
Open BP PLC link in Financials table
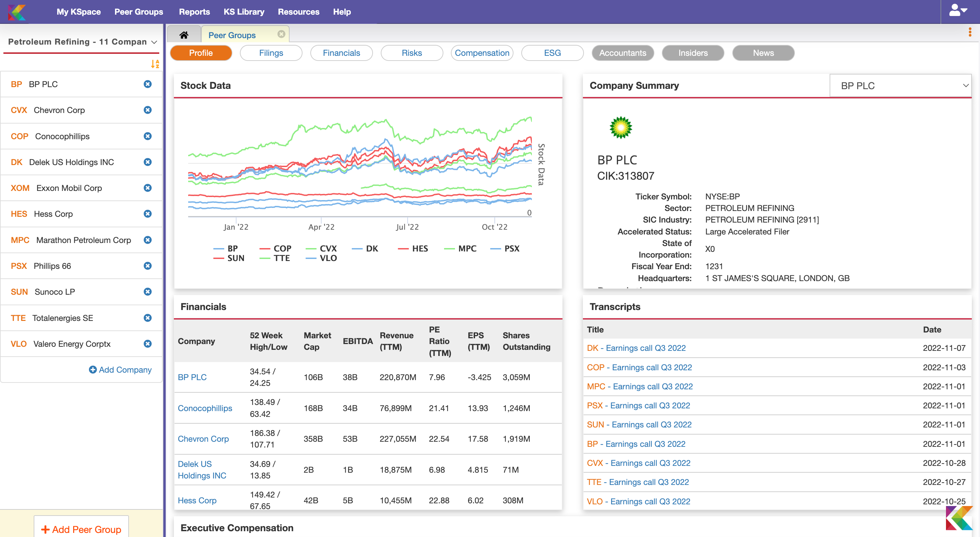pos(192,377)
